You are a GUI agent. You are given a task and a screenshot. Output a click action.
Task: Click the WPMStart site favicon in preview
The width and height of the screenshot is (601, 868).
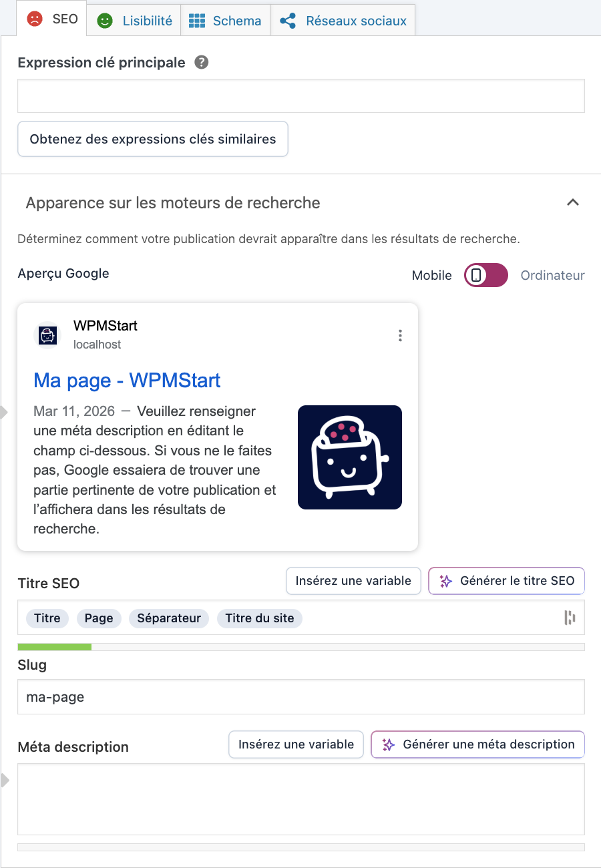[x=47, y=335]
